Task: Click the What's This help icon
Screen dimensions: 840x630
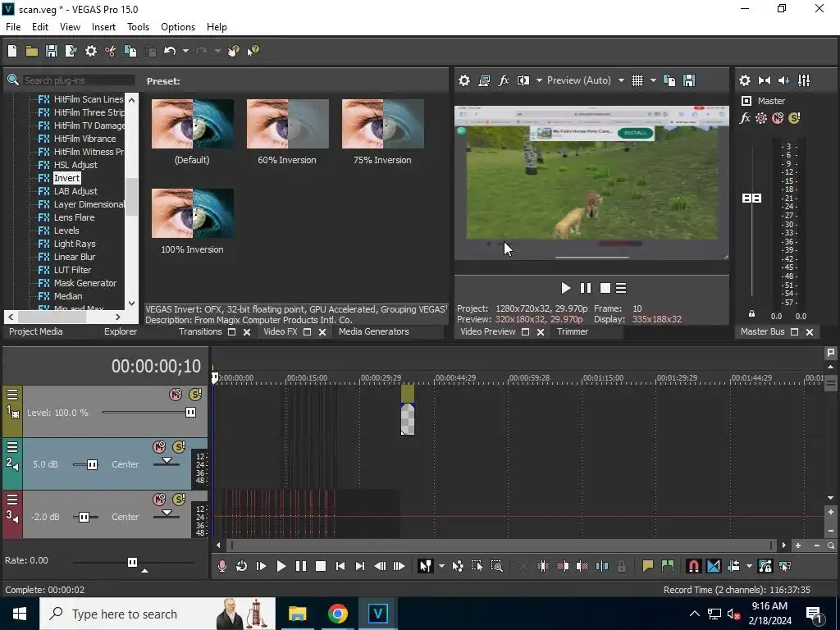Action: point(253,51)
